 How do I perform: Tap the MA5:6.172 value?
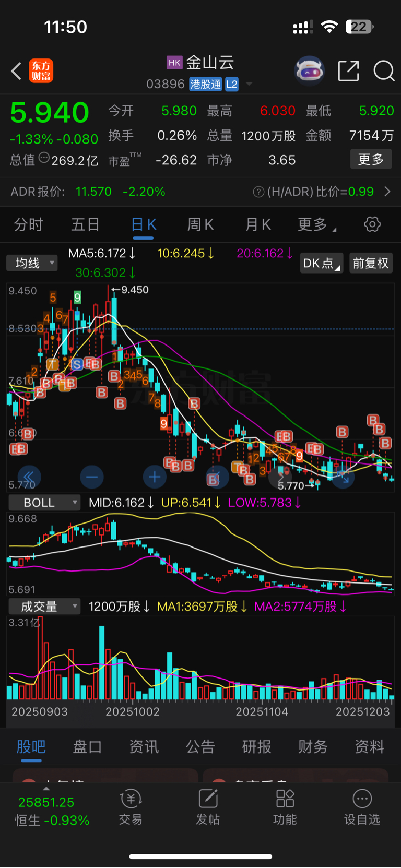[102, 254]
